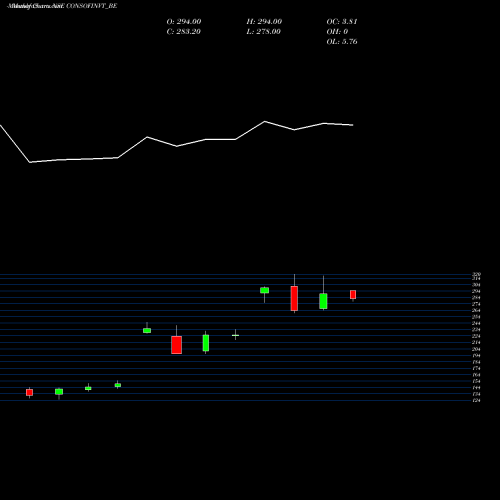Click the 154 price axis label
The height and width of the screenshot is (500, 500).
[476, 381]
